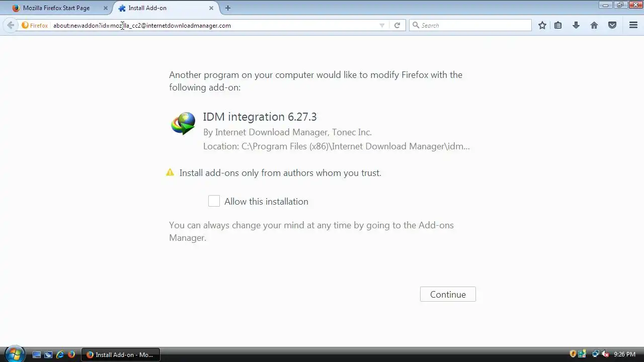Screen dimensions: 644x362
Task: Launch Internet Explorer from quick launch
Action: [x=60, y=354]
